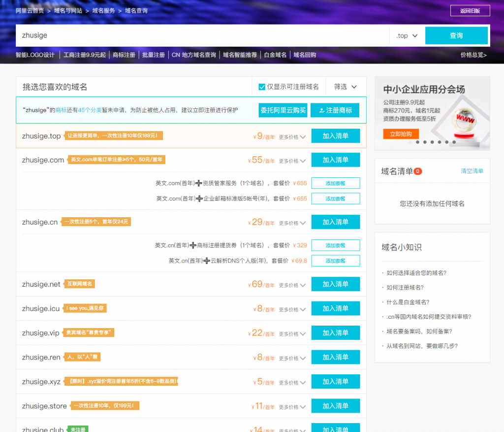Open 商标注册 menu link

coord(124,55)
